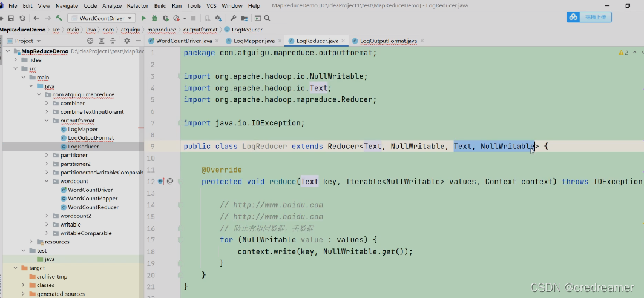Click the Expand All icon in Project panel
The height and width of the screenshot is (298, 644).
102,41
